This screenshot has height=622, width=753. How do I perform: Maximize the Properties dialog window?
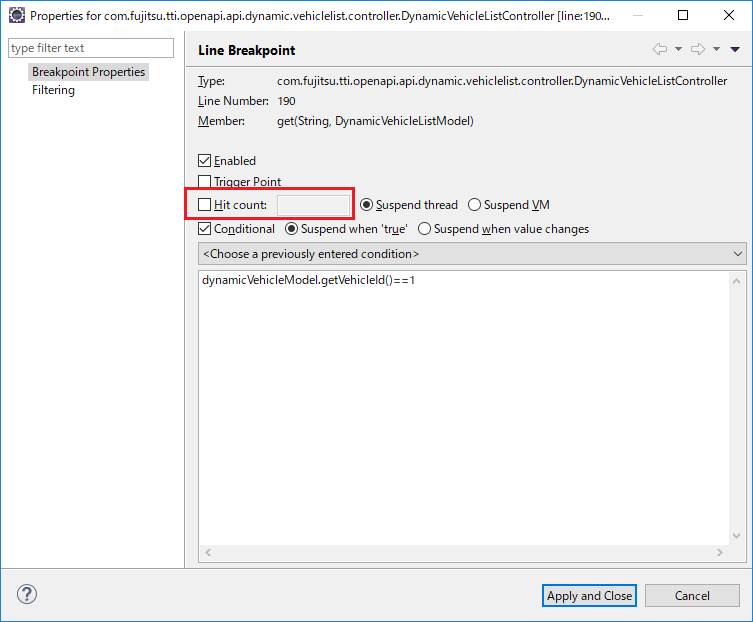[683, 15]
